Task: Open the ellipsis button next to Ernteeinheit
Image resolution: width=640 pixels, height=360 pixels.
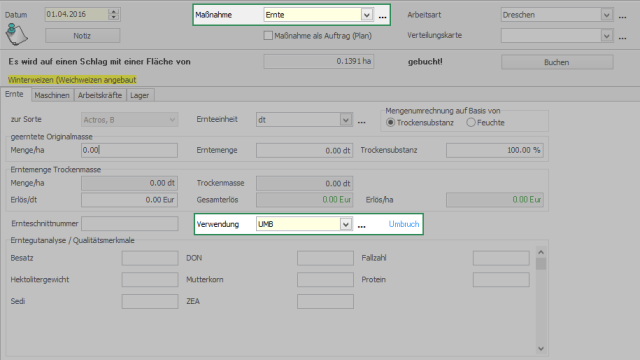Action: click(x=362, y=121)
